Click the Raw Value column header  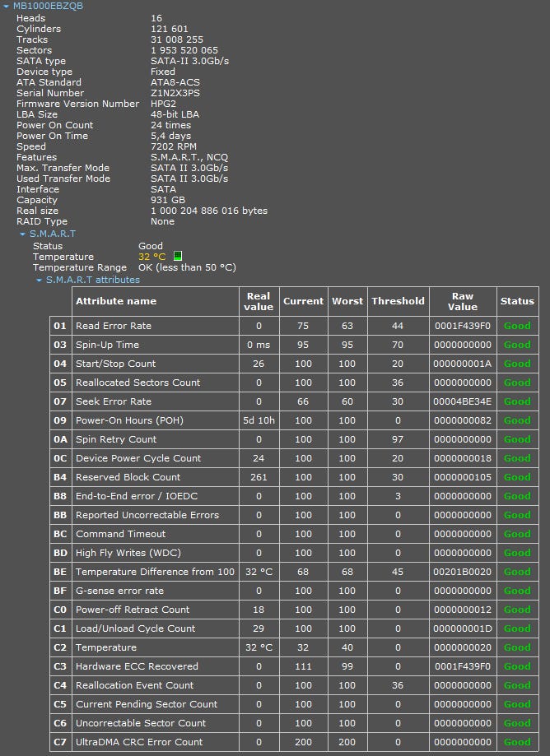pos(462,301)
